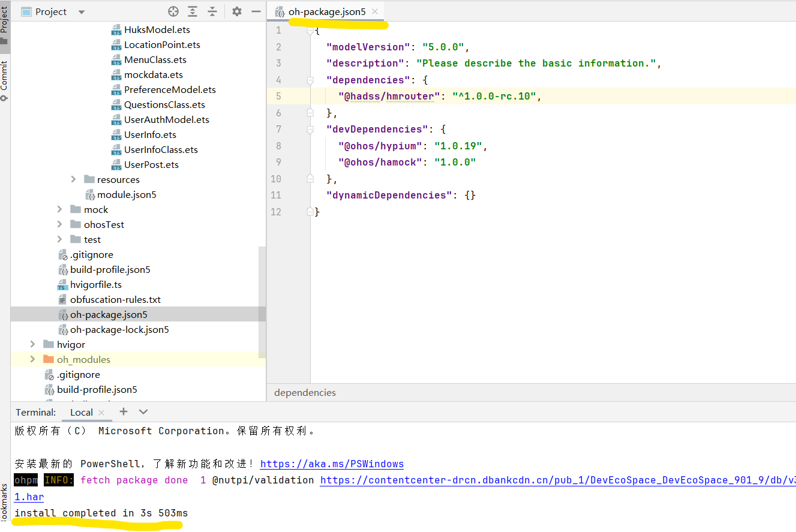
Task: Open Project panel options gear
Action: pyautogui.click(x=236, y=11)
